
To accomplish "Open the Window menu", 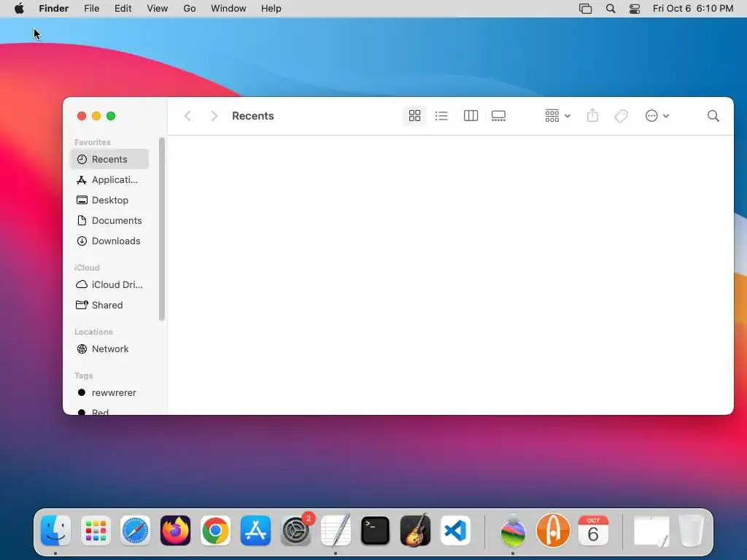I will point(228,9).
